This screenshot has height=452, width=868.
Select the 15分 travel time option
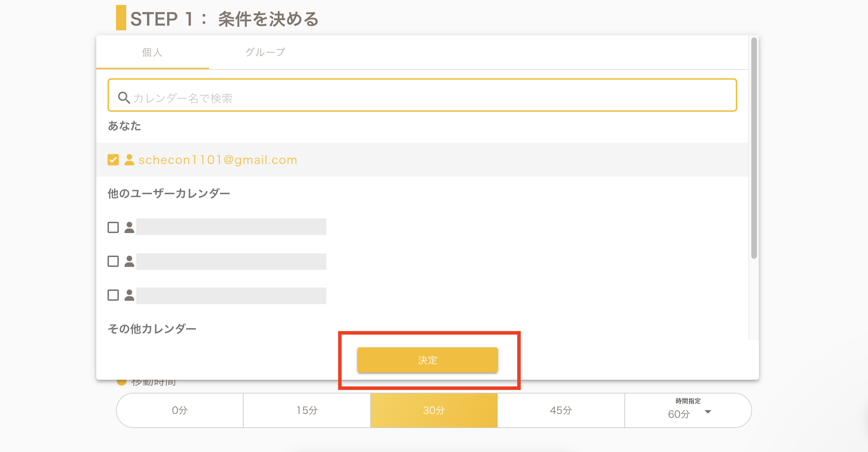307,410
